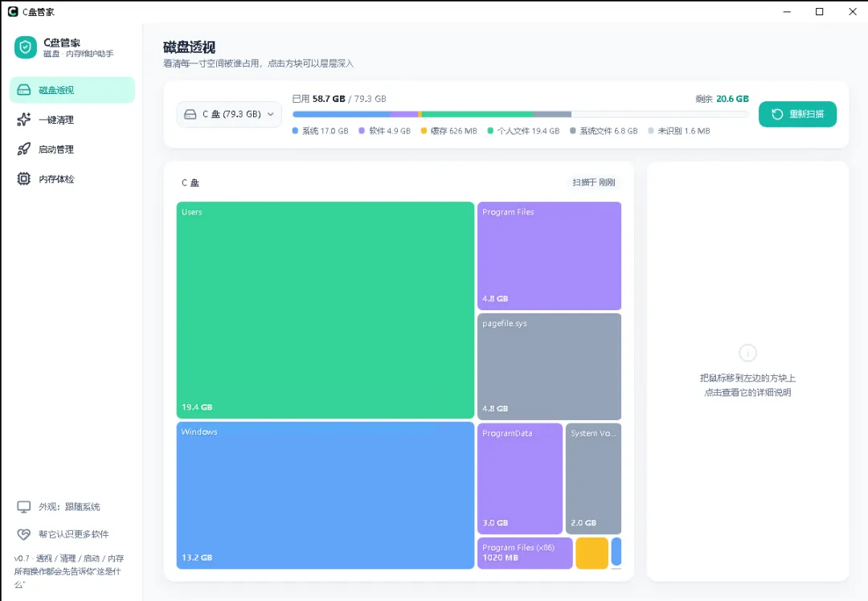This screenshot has width=868, height=601.
Task: Click the disk icon beside 磁盘透视
Action: (24, 90)
